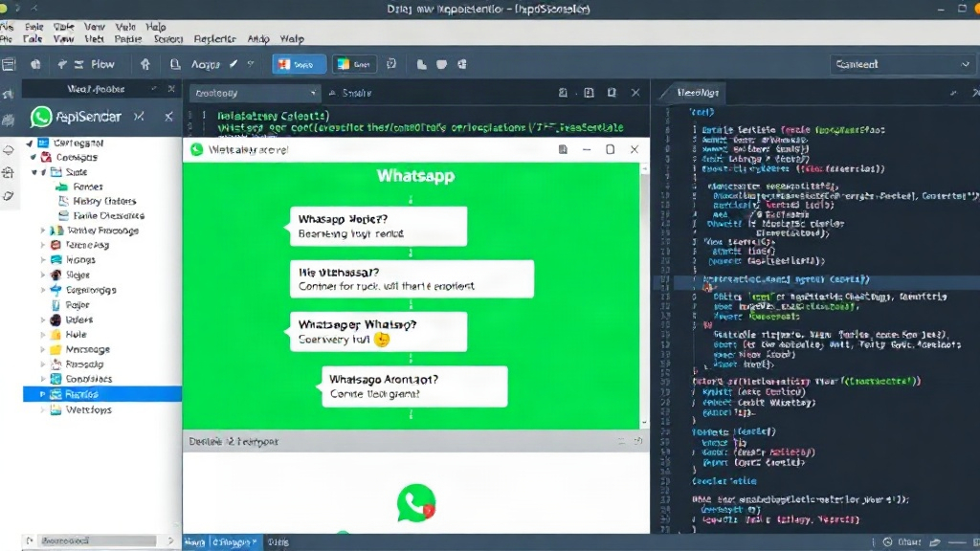The width and height of the screenshot is (980, 551).
Task: Click the second icon in the left vertical strip
Action: coord(8,120)
